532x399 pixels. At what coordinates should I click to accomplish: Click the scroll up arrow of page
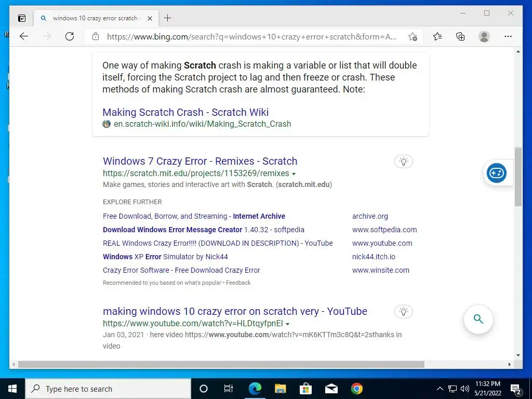tap(518, 51)
